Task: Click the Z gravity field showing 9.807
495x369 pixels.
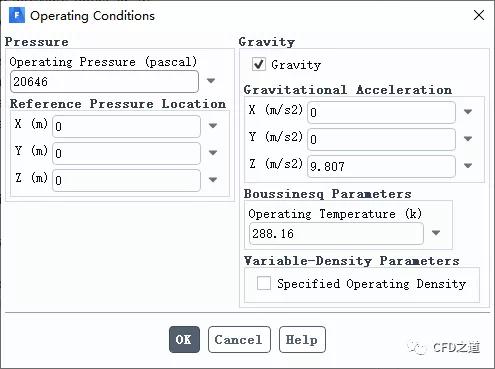Action: (381, 166)
